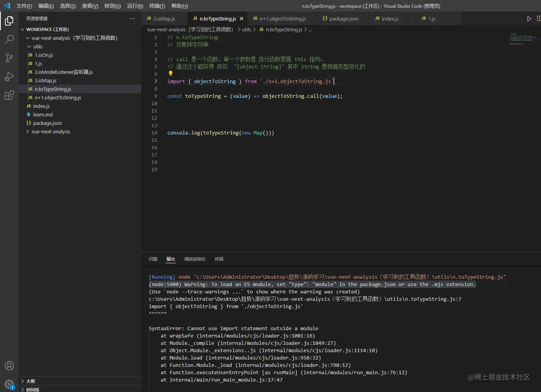Click the utils breadcrumb segment

(247, 29)
